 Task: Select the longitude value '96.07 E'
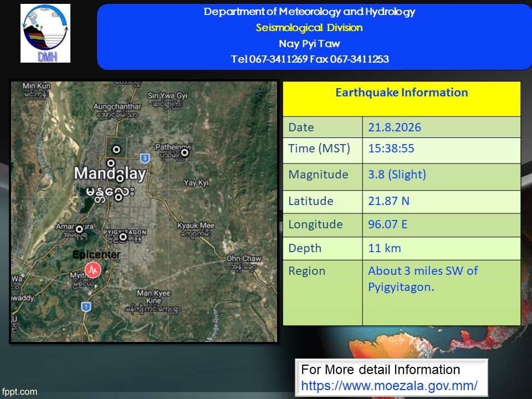[x=388, y=224]
